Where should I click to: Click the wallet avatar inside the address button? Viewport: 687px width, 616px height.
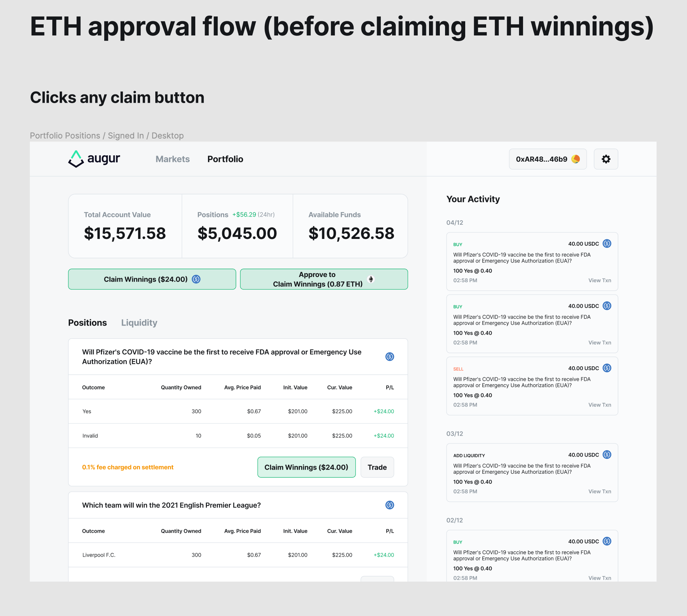tap(575, 159)
